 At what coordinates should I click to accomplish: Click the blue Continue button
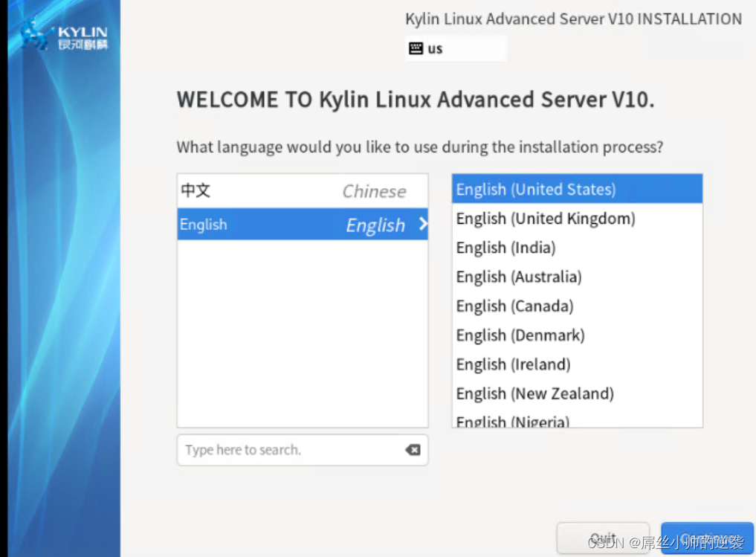click(707, 538)
